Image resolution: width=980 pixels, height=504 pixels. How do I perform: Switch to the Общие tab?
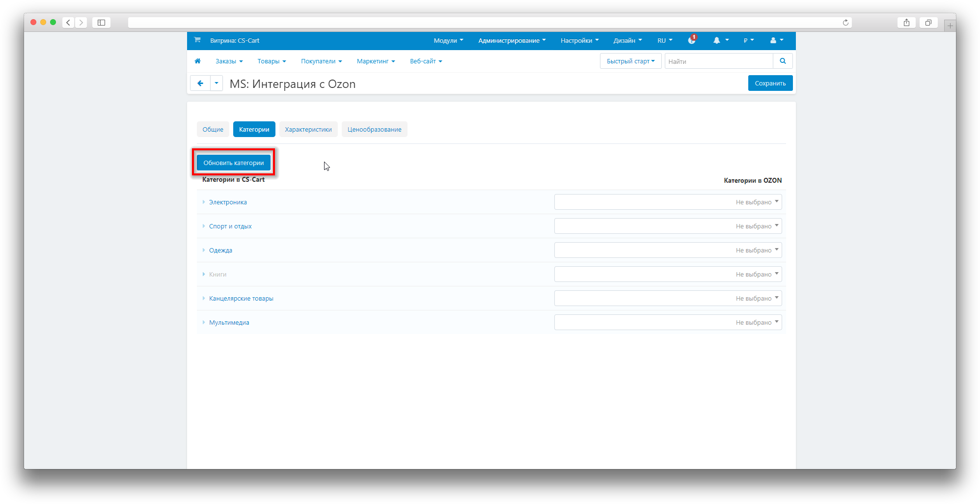[213, 129]
